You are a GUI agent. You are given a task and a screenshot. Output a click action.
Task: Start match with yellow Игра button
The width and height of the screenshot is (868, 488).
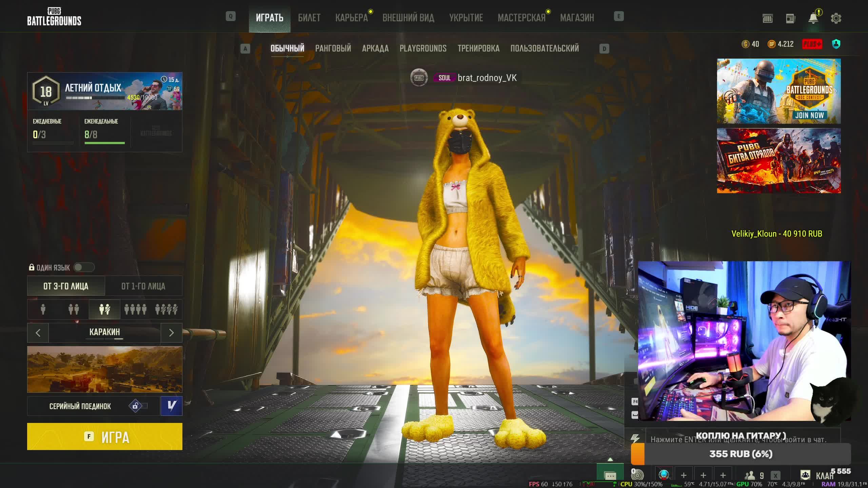tap(105, 436)
